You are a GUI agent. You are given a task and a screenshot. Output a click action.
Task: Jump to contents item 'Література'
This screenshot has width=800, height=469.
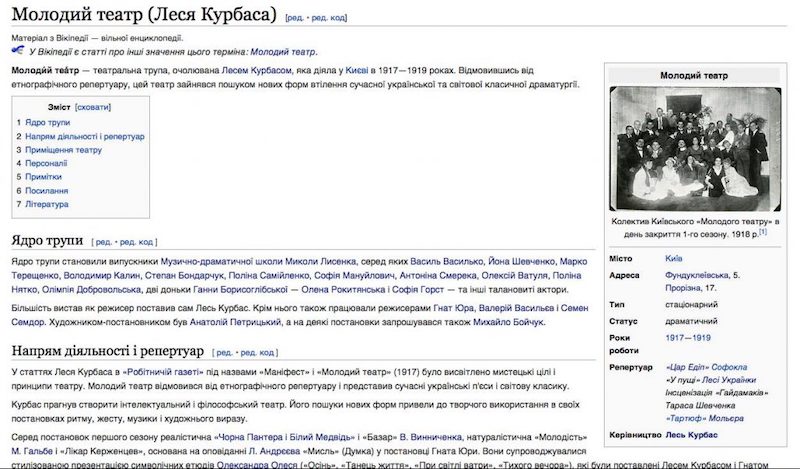(x=46, y=204)
